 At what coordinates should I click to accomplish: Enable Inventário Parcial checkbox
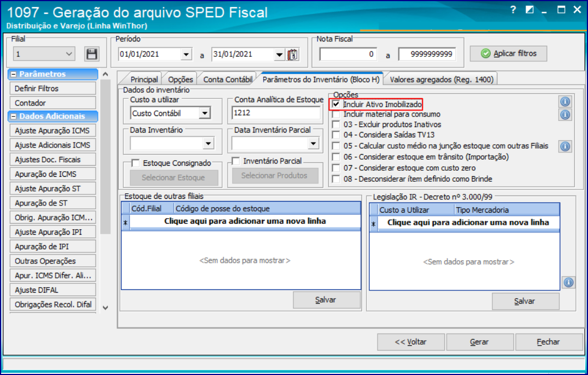(235, 161)
